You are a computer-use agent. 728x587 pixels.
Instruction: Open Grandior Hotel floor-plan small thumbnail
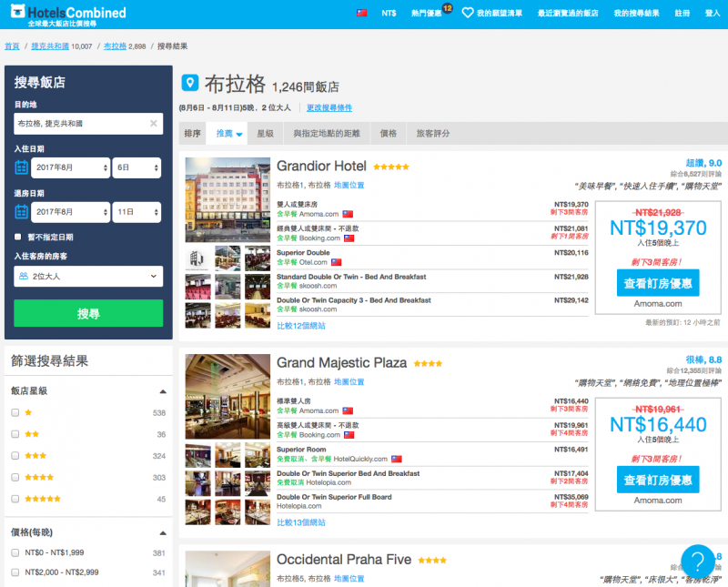[x=197, y=258]
